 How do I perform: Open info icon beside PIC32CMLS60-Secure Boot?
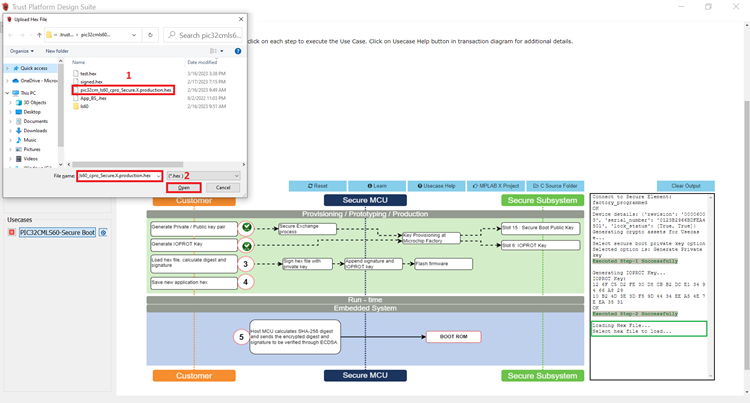coord(103,232)
